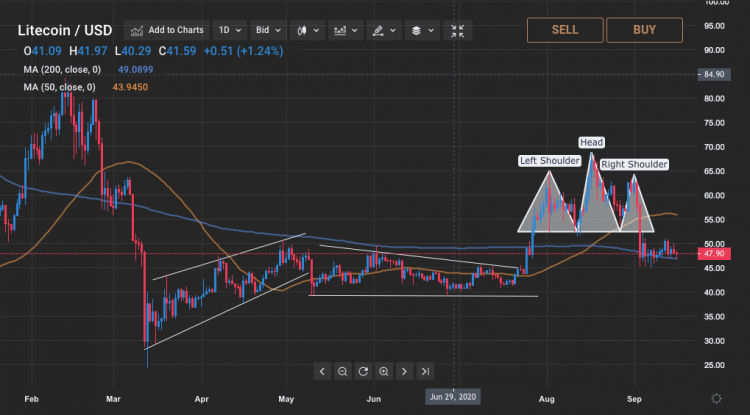Click the +0.51 (+1.24%) change value

(x=243, y=51)
